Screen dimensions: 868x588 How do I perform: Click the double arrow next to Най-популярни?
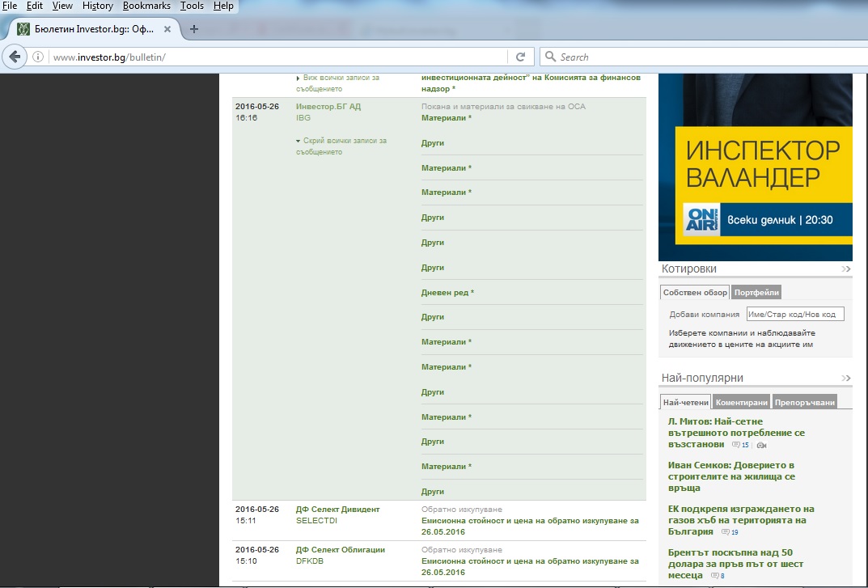pyautogui.click(x=846, y=379)
